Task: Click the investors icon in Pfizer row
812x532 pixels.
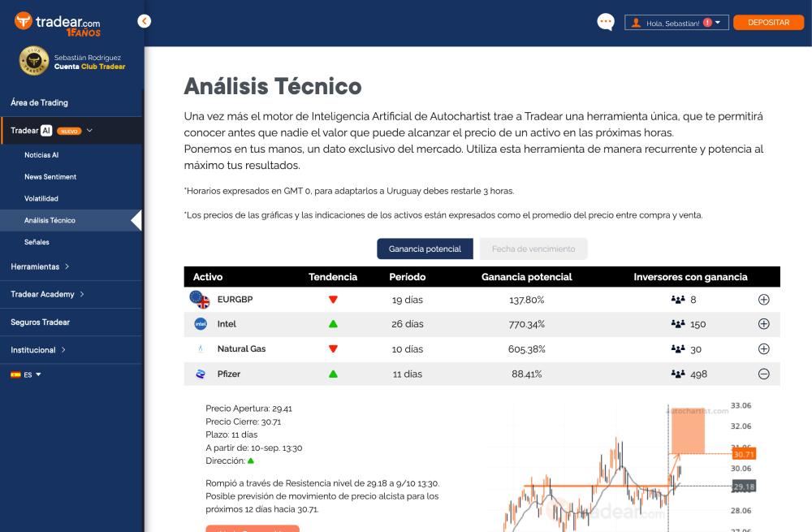Action: coord(678,374)
